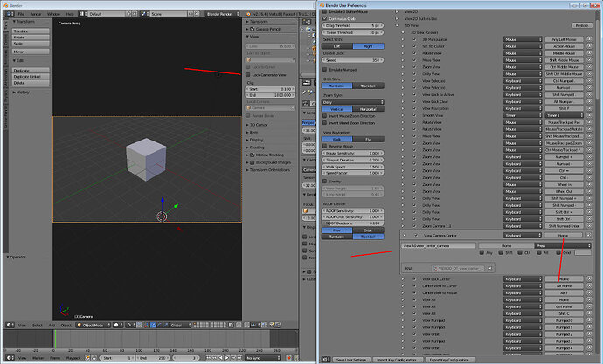Clear the RNA path field X icon
Viewport: 603px width, 364px height.
(490, 268)
